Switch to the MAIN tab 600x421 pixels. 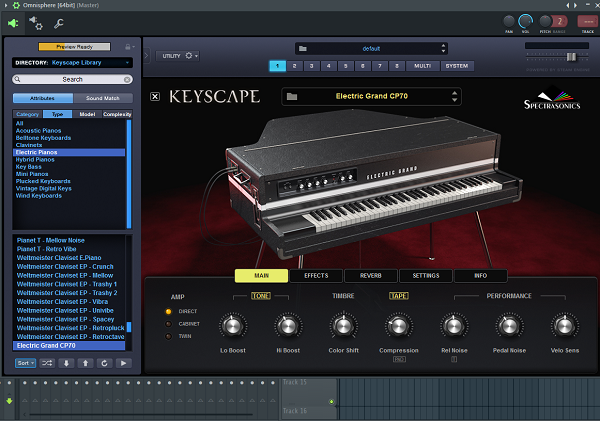click(261, 276)
